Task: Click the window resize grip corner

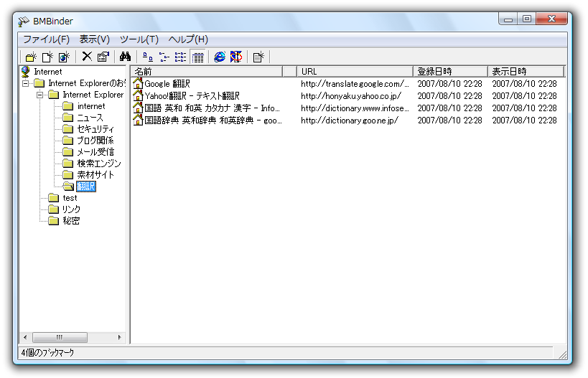Action: click(562, 354)
